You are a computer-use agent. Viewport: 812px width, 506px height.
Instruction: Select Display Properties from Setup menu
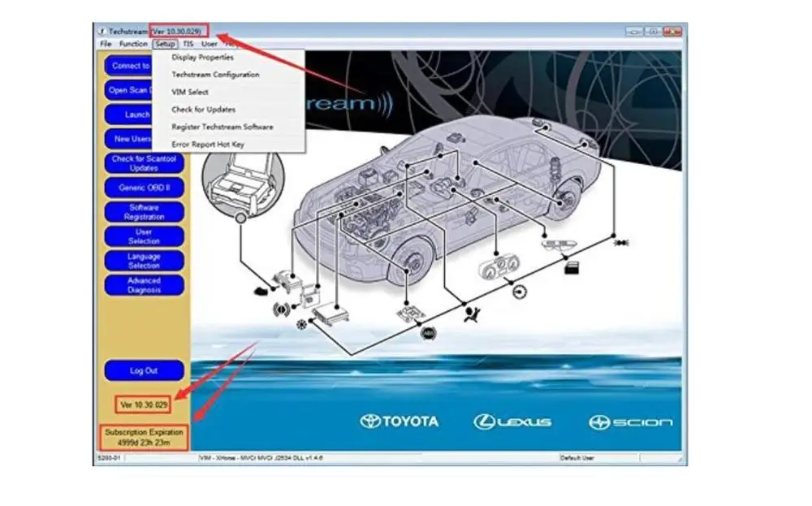[202, 58]
